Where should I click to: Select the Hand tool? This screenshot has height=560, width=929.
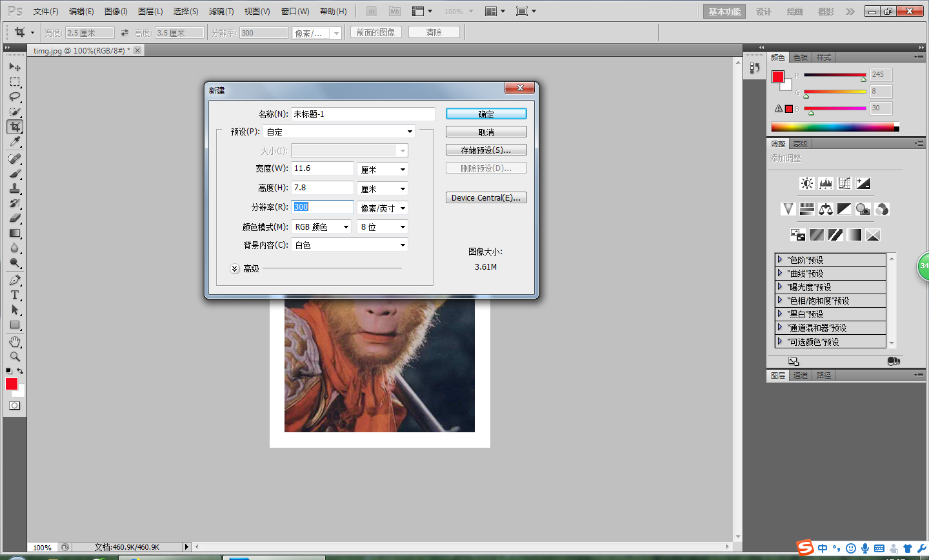(x=15, y=341)
